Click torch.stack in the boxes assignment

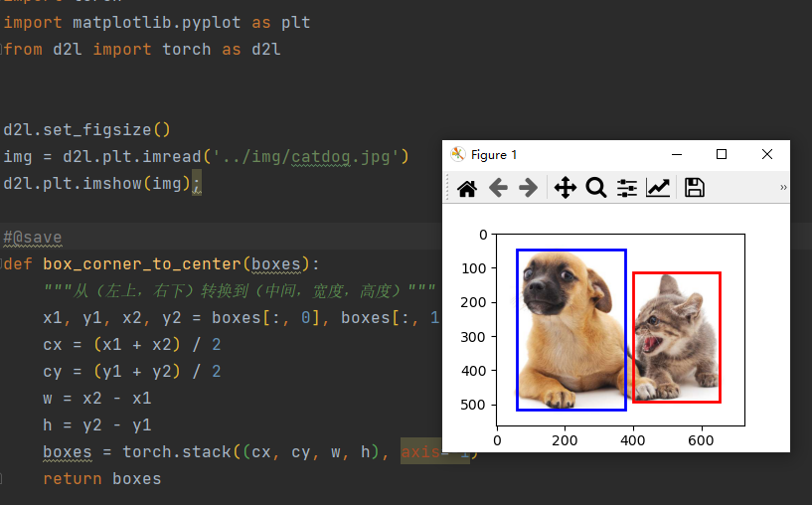coord(177,452)
